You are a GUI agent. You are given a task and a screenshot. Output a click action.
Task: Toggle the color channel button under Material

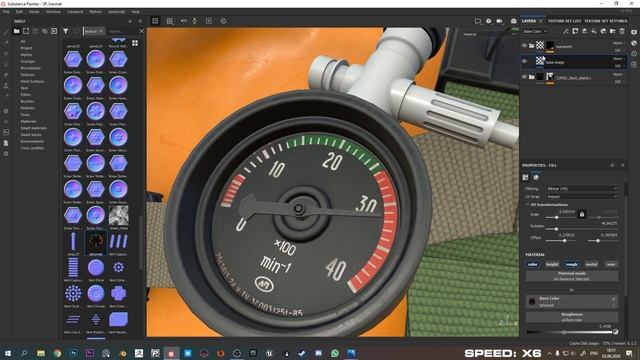532,264
